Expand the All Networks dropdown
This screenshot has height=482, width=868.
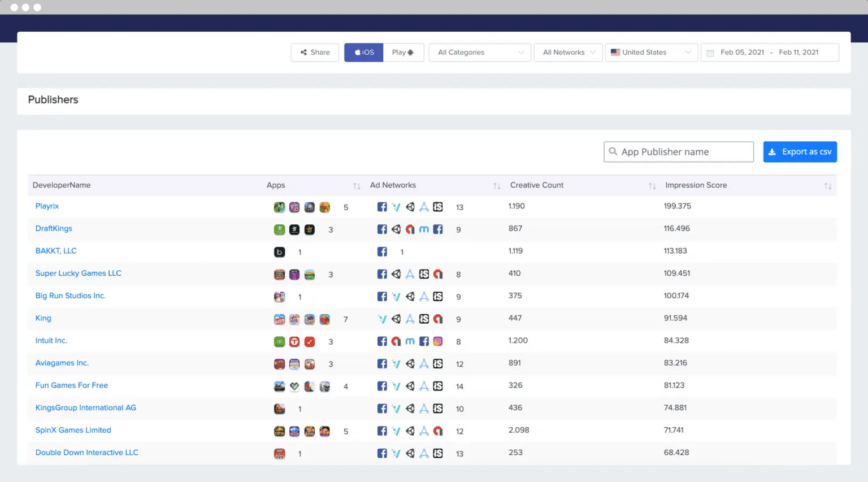(x=568, y=53)
